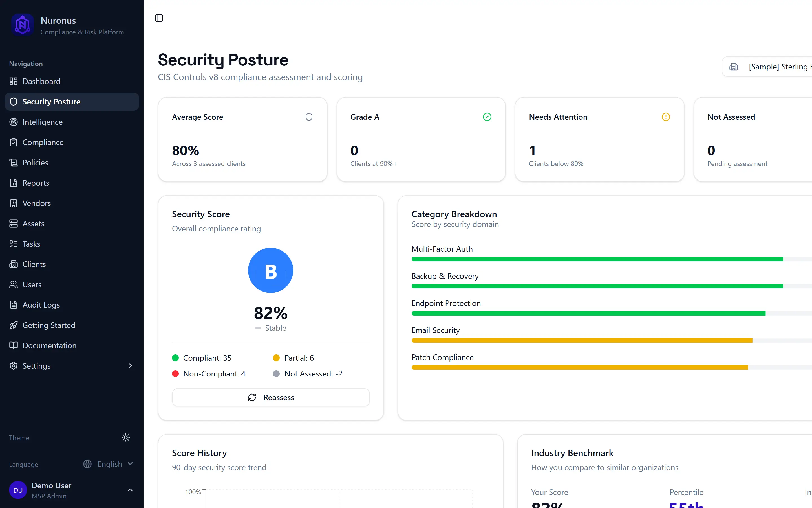This screenshot has height=508, width=812.
Task: Click the building icon in client selector
Action: (x=734, y=67)
